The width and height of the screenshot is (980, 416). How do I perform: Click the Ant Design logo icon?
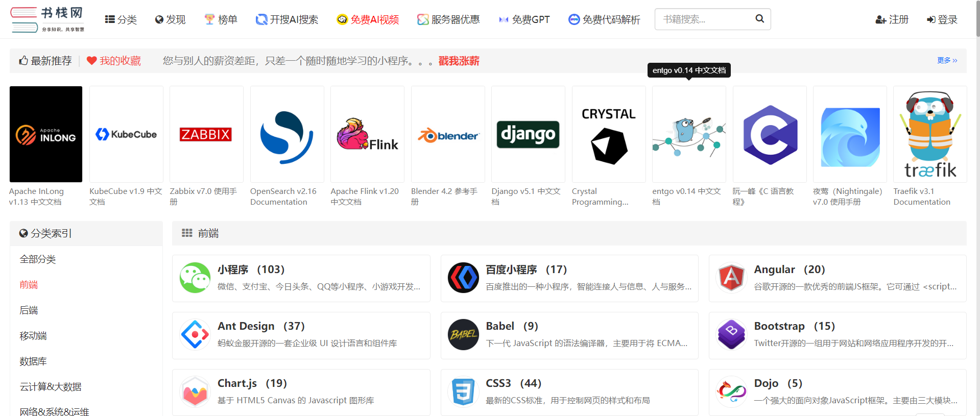[195, 335]
